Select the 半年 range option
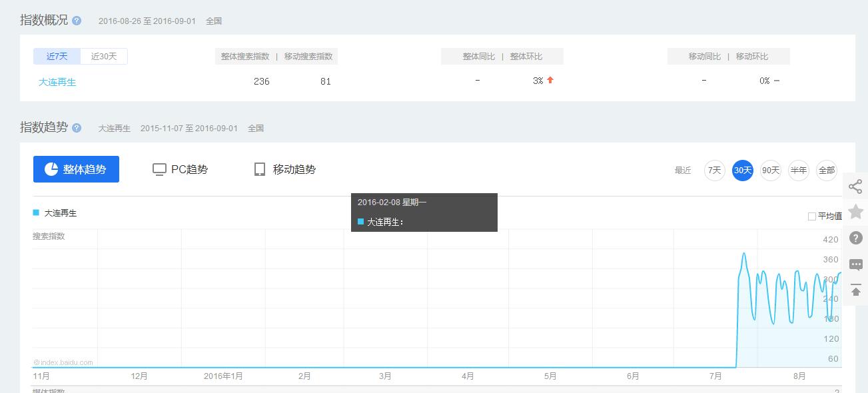 pyautogui.click(x=798, y=171)
